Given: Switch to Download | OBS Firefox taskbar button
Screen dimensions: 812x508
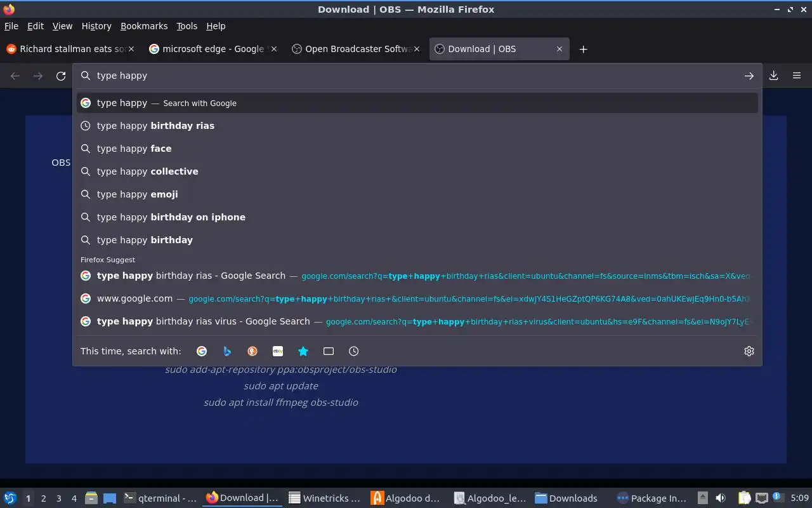Looking at the screenshot, I should [x=242, y=498].
